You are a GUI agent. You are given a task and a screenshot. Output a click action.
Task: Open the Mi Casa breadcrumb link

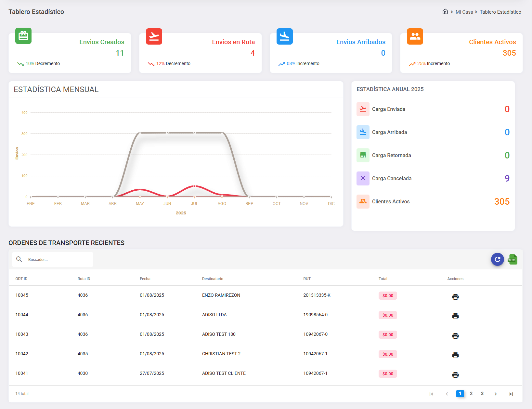[464, 12]
